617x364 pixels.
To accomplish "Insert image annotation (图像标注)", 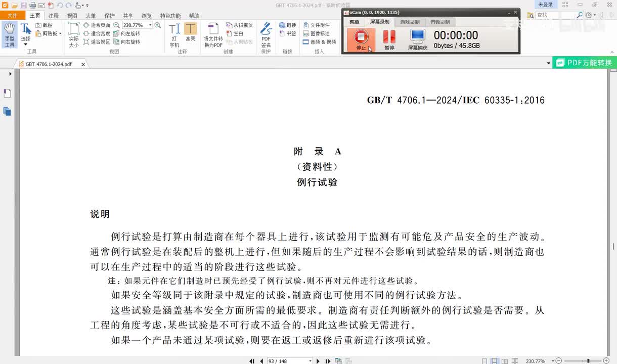I will pyautogui.click(x=316, y=33).
